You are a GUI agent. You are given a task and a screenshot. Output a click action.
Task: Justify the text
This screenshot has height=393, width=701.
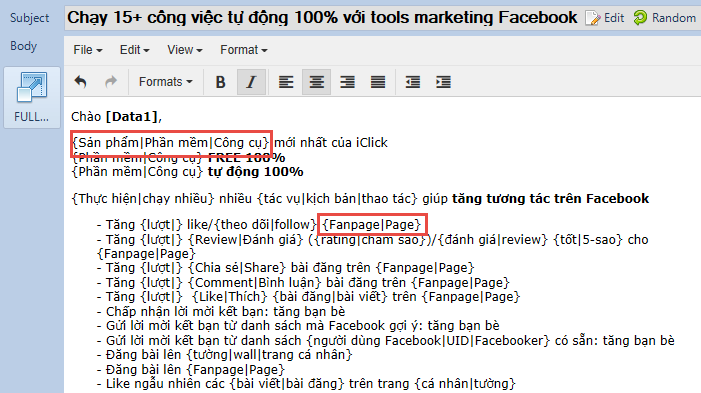coord(378,82)
